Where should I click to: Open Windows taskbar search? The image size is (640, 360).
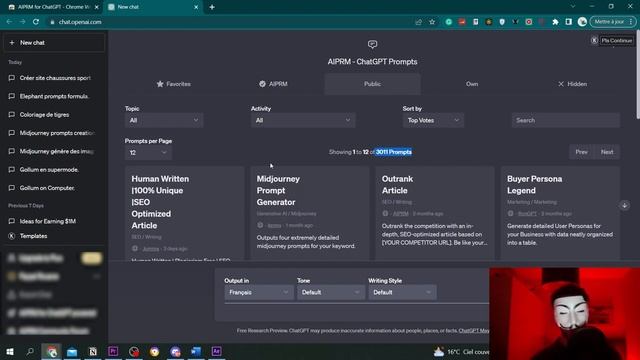point(30,351)
